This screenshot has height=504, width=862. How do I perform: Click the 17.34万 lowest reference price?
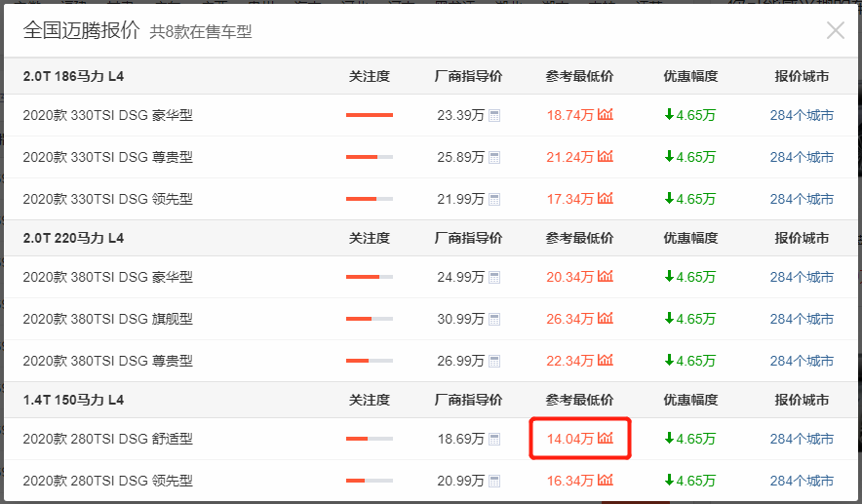tap(570, 199)
